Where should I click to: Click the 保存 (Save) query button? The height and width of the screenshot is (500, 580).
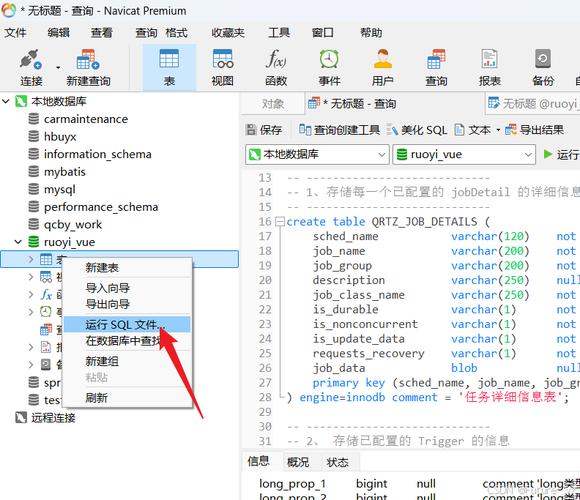pyautogui.click(x=264, y=130)
